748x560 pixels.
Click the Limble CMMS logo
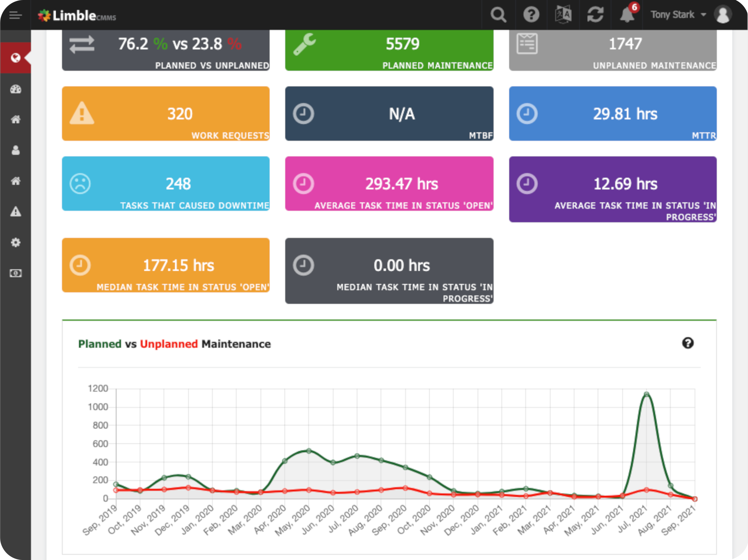coord(77,15)
